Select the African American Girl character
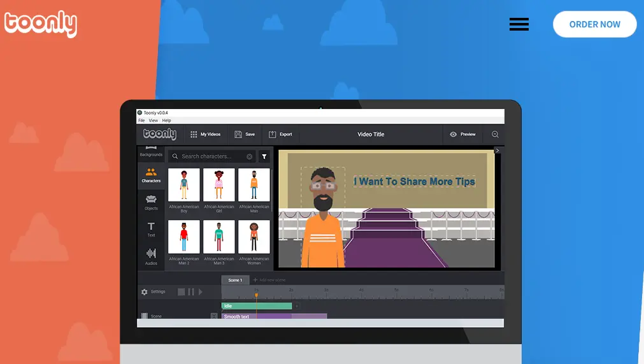The height and width of the screenshot is (364, 644). pyautogui.click(x=218, y=185)
